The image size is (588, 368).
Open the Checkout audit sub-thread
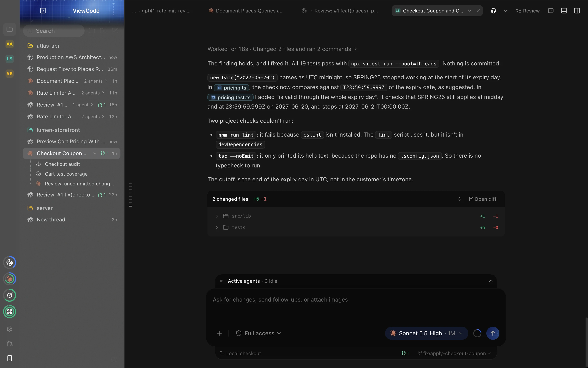[x=62, y=164]
